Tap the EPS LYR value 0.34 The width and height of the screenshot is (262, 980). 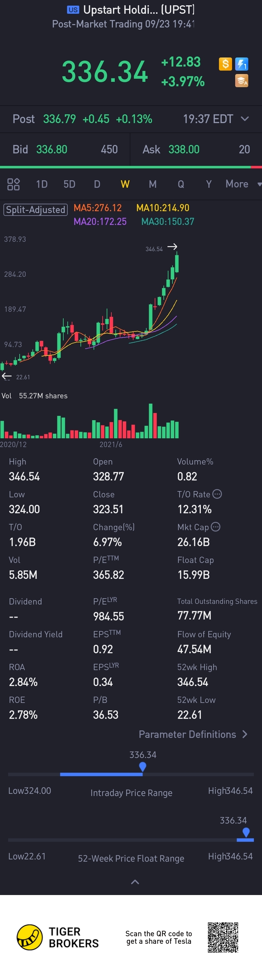click(x=103, y=682)
